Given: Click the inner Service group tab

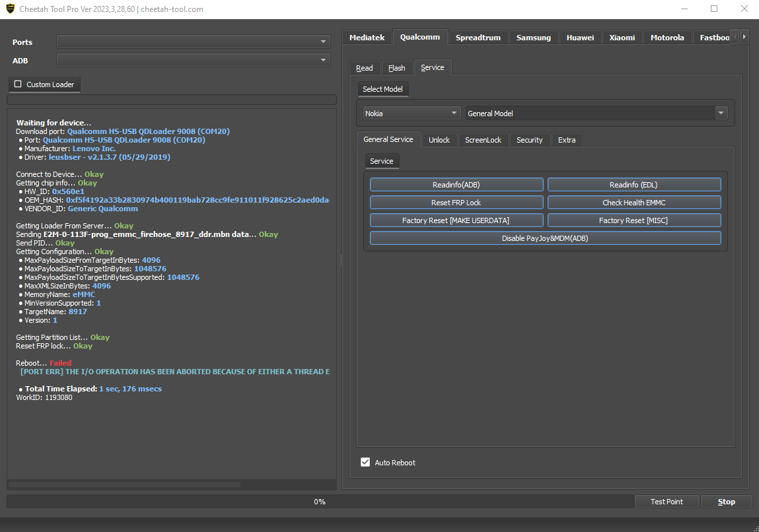Looking at the screenshot, I should [382, 161].
